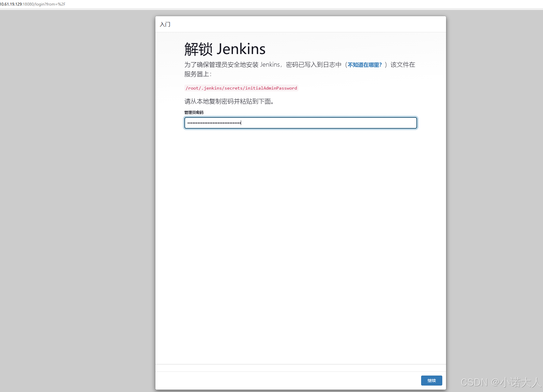This screenshot has height=392, width=543.
Task: Click the browser address bar URL
Action: [33, 4]
